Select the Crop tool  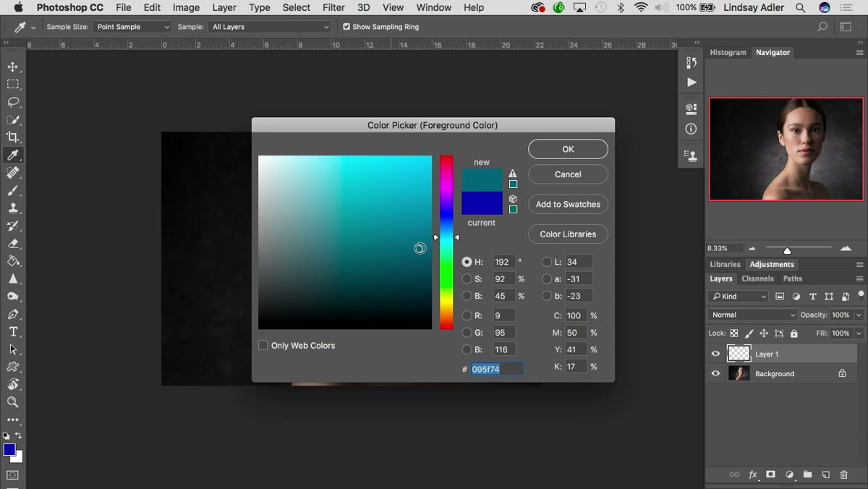[x=13, y=137]
